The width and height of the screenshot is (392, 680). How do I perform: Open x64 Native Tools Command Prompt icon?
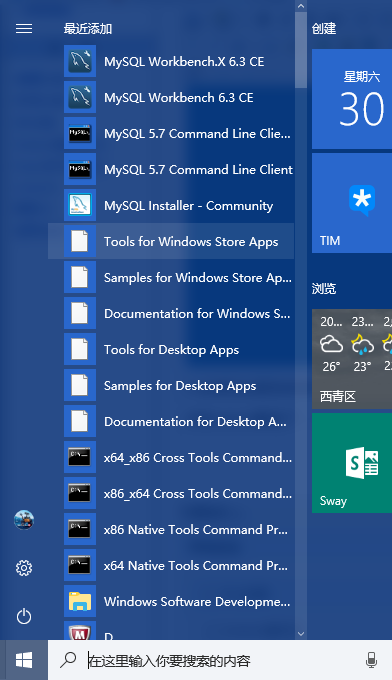coord(80,565)
